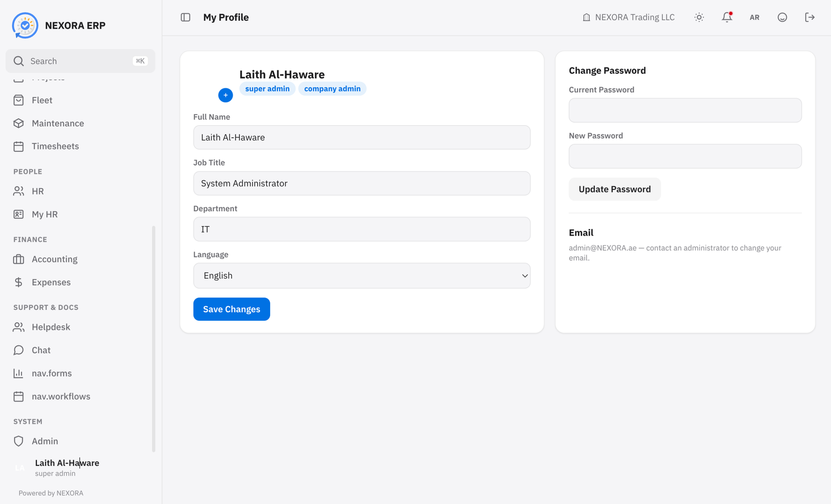The width and height of the screenshot is (831, 504).
Task: Open Admin settings
Action: [x=81, y=441]
